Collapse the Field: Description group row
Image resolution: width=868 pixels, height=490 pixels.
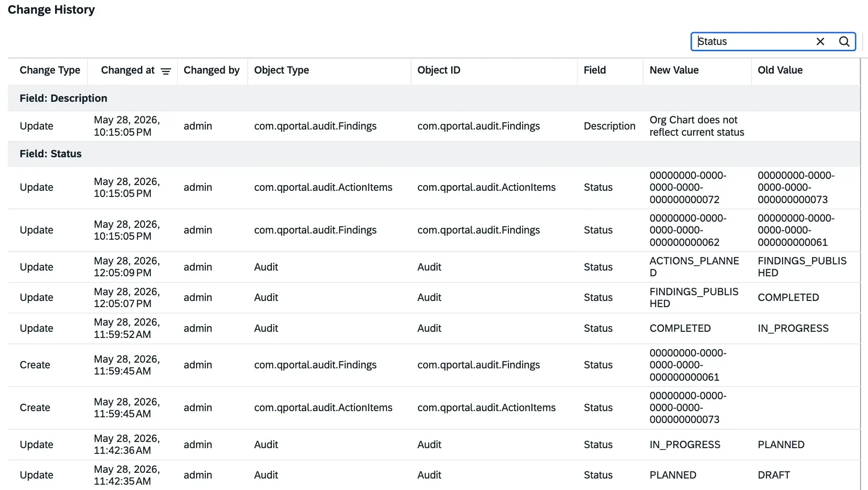click(434, 98)
